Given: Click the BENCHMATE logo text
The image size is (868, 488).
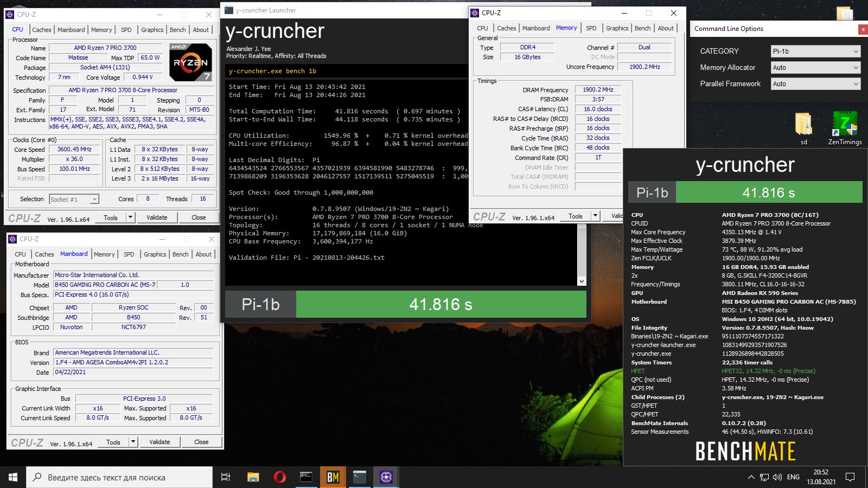Looking at the screenshot, I should click(x=745, y=451).
